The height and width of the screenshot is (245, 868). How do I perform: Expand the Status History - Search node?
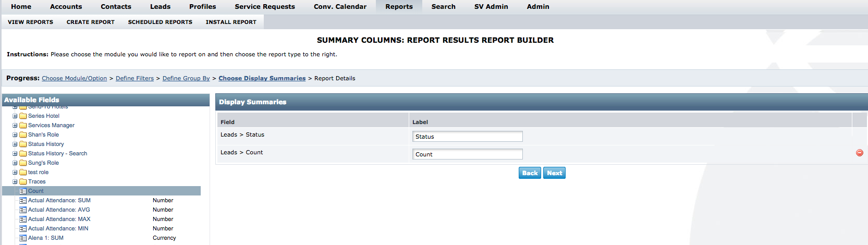[15, 153]
